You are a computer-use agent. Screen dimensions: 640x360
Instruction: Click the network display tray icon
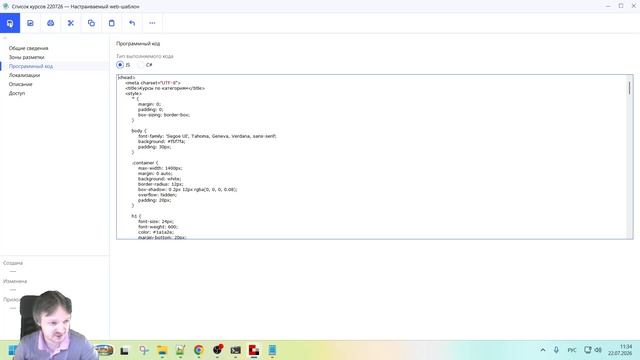click(588, 350)
